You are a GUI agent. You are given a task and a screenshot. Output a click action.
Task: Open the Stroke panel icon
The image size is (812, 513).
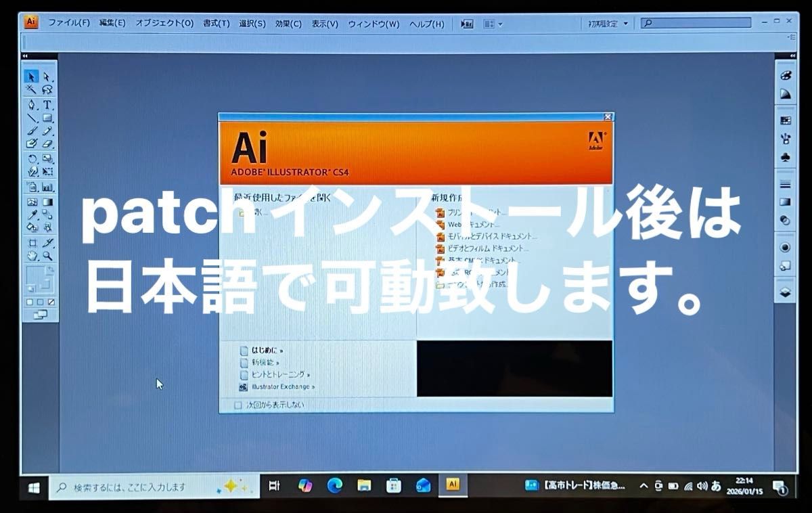785,184
